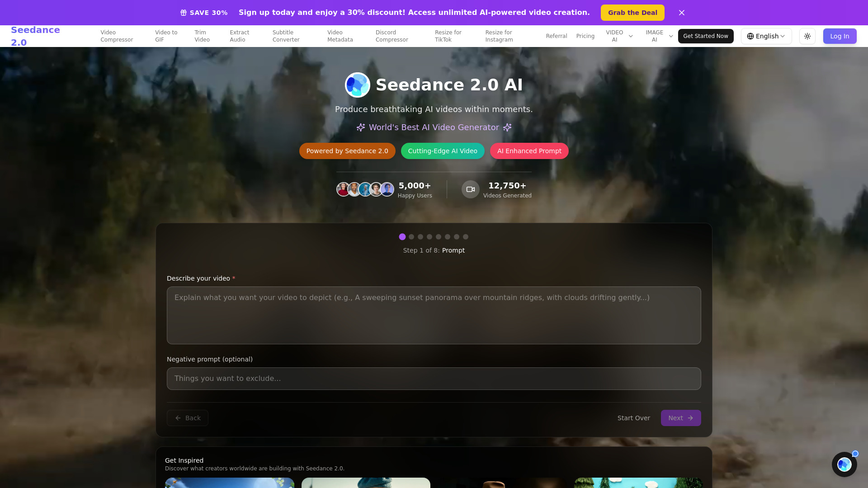Click the gift icon next to SAVE 30%
This screenshot has width=868, height=488.
coord(184,13)
